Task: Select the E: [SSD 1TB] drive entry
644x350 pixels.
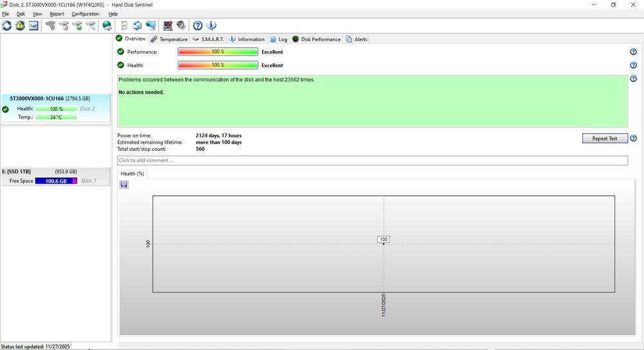Action: tap(55, 177)
